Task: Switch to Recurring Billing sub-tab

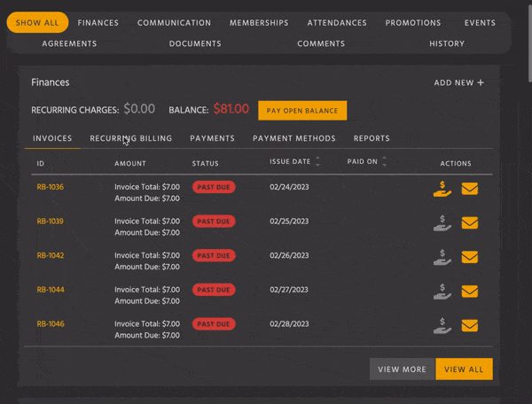Action: pos(131,138)
